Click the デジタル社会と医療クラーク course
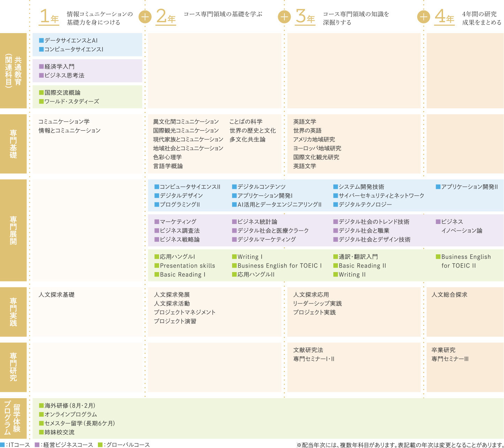 [x=273, y=231]
